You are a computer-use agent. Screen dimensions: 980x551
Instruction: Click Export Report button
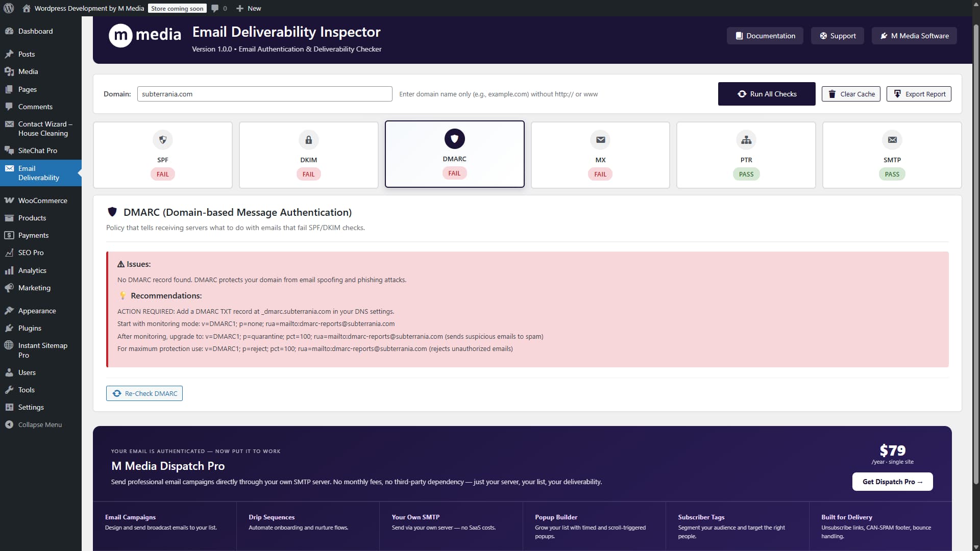tap(919, 94)
